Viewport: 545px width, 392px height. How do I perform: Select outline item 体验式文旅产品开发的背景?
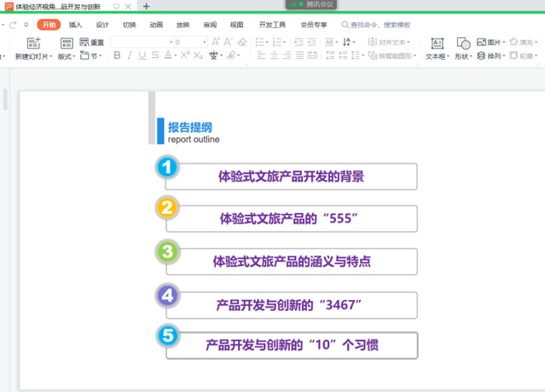291,176
